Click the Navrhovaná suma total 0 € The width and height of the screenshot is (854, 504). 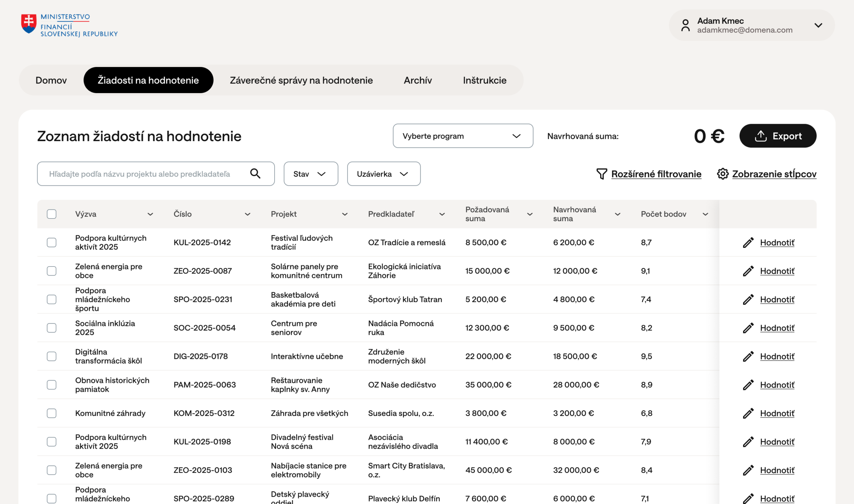(709, 136)
